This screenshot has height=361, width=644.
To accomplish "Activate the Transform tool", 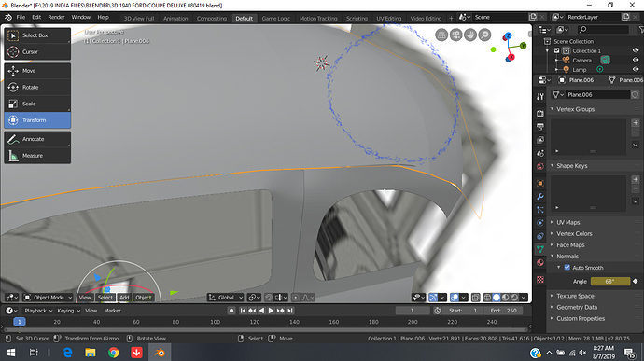I will pos(37,120).
